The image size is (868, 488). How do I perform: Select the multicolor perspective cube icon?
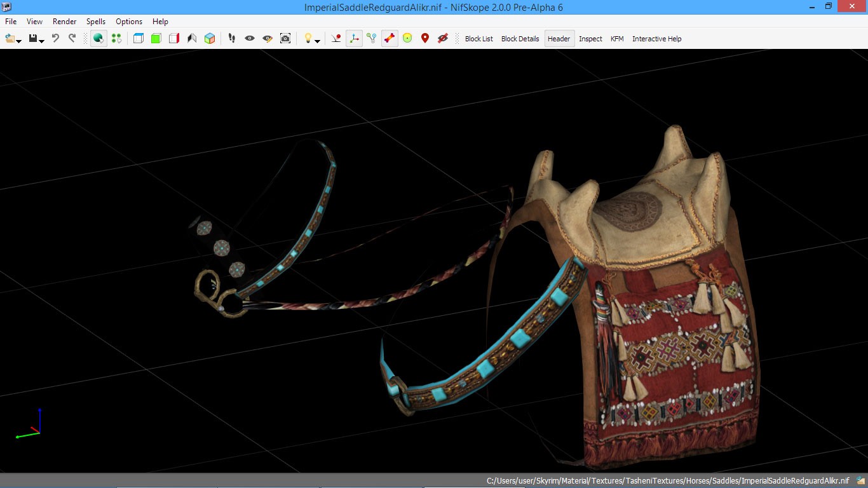[210, 39]
